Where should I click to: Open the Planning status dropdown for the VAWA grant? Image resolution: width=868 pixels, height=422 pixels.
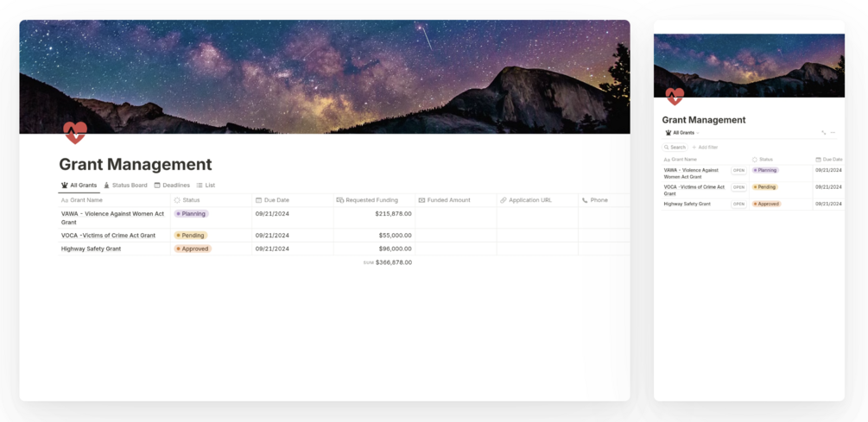tap(191, 213)
